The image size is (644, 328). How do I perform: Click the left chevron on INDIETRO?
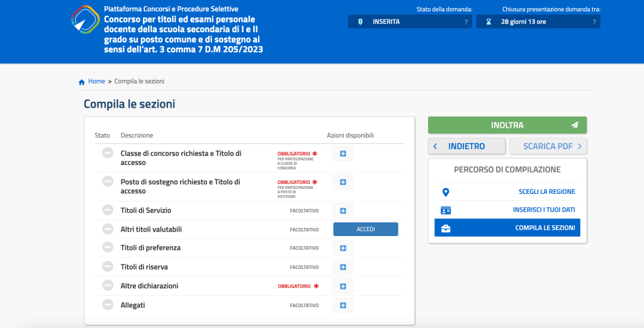coord(436,146)
